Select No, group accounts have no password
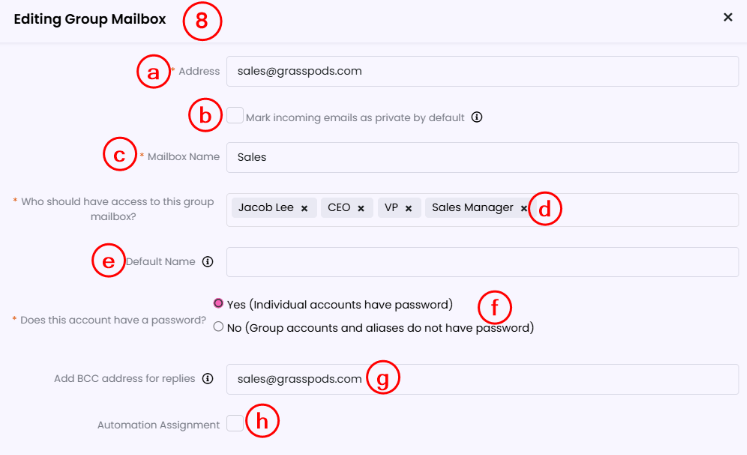 tap(218, 327)
